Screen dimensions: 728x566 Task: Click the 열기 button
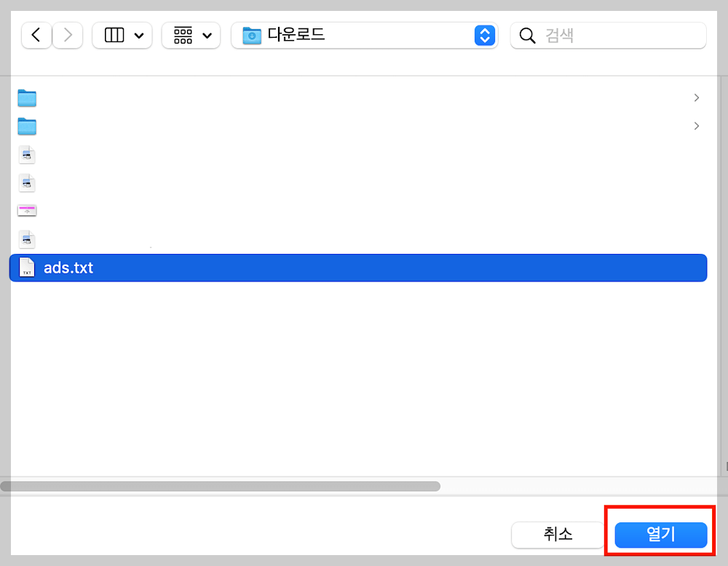point(660,535)
